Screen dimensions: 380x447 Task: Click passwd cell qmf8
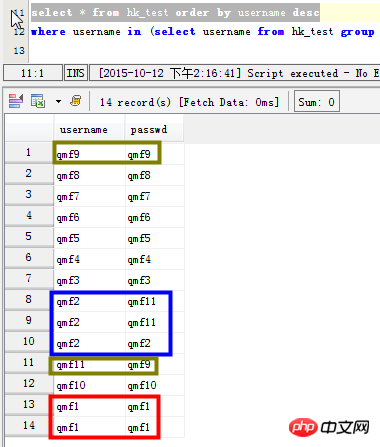(x=155, y=175)
